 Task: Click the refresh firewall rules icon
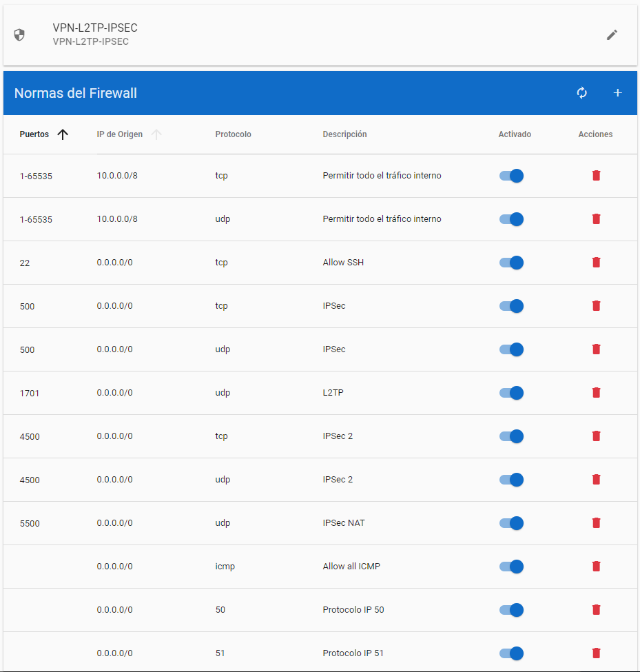pyautogui.click(x=582, y=93)
